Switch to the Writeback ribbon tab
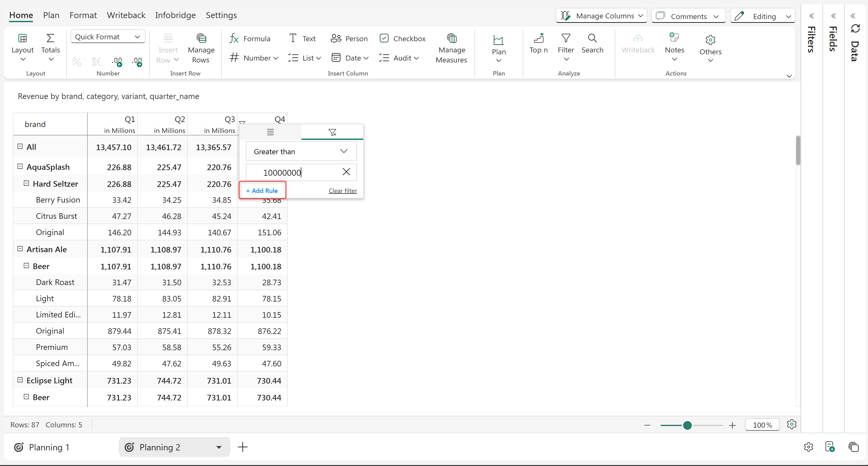The image size is (868, 466). click(126, 15)
